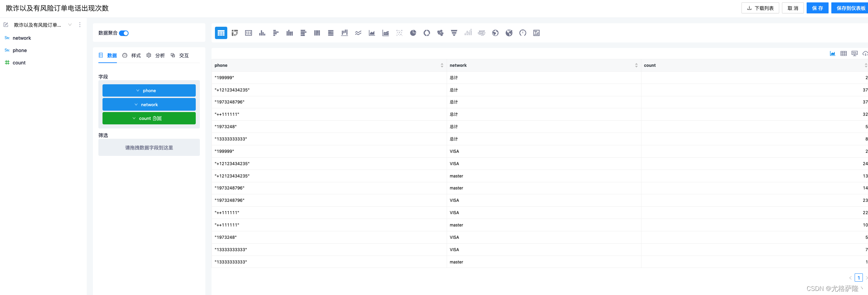Select the area chart type
Viewport: 868px width, 295px height.
pos(372,33)
